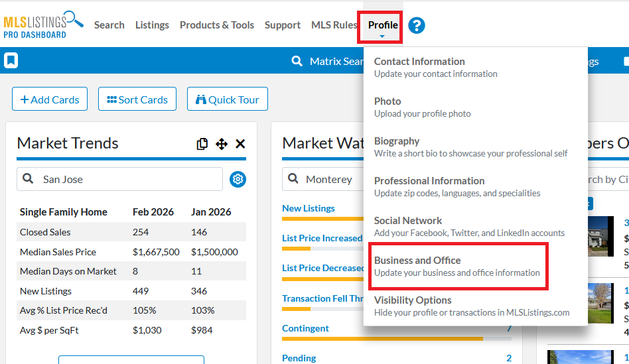Close the Market Trends card
629x364 pixels.
click(x=240, y=143)
